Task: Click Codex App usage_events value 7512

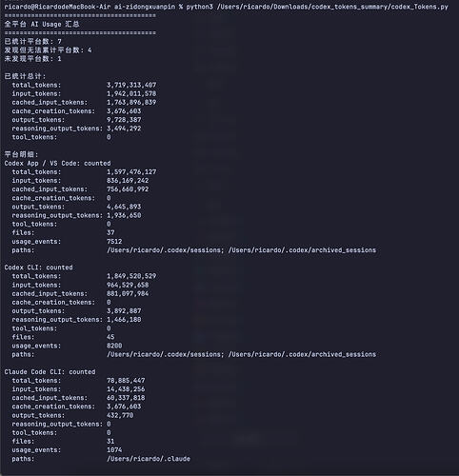Action: click(x=114, y=242)
